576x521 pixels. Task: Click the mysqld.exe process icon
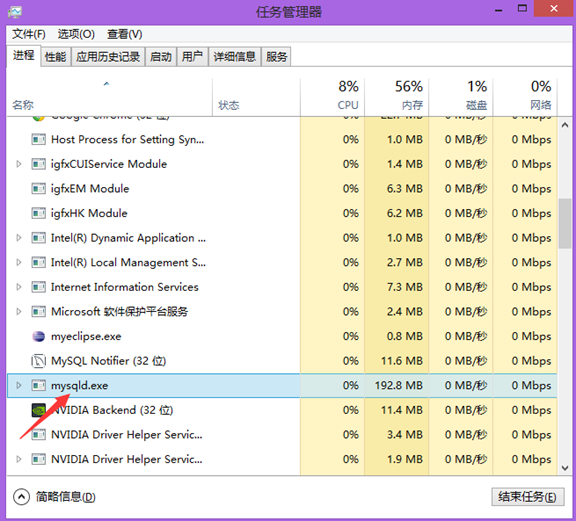pos(39,386)
